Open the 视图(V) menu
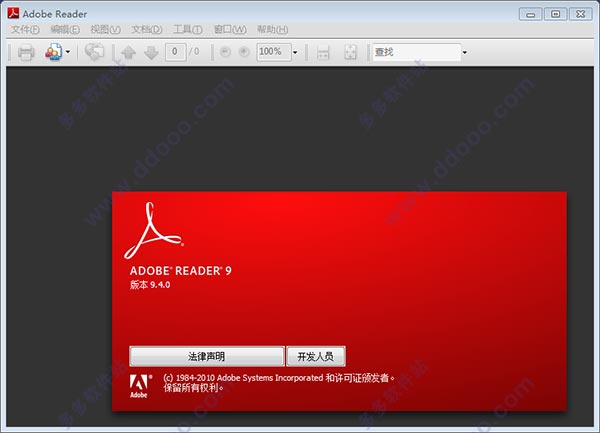The height and width of the screenshot is (433, 600). (106, 29)
